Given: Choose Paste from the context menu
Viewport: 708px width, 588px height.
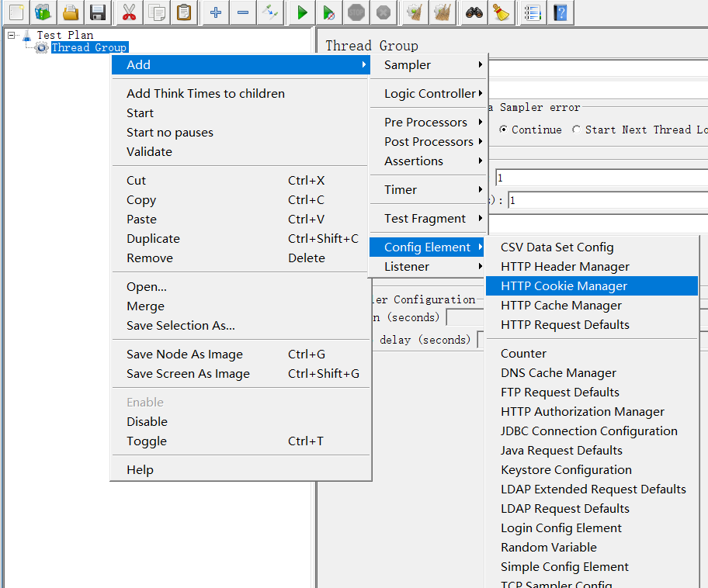Looking at the screenshot, I should [x=241, y=220].
